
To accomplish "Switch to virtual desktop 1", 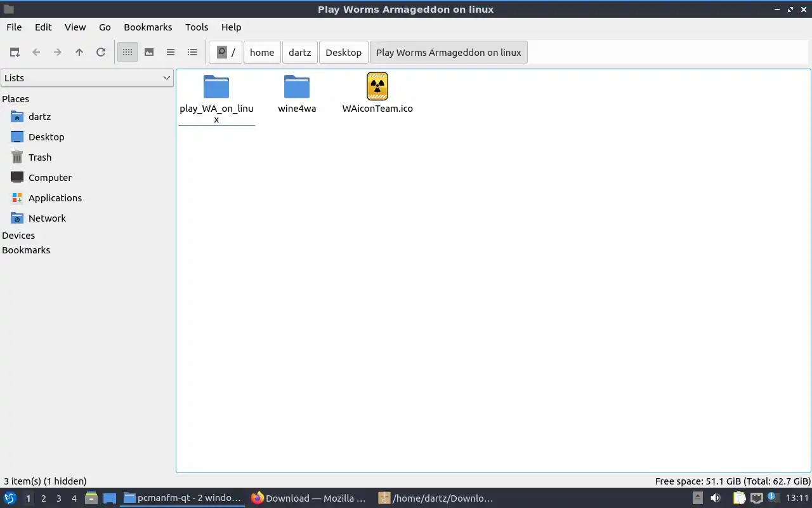I will point(28,498).
